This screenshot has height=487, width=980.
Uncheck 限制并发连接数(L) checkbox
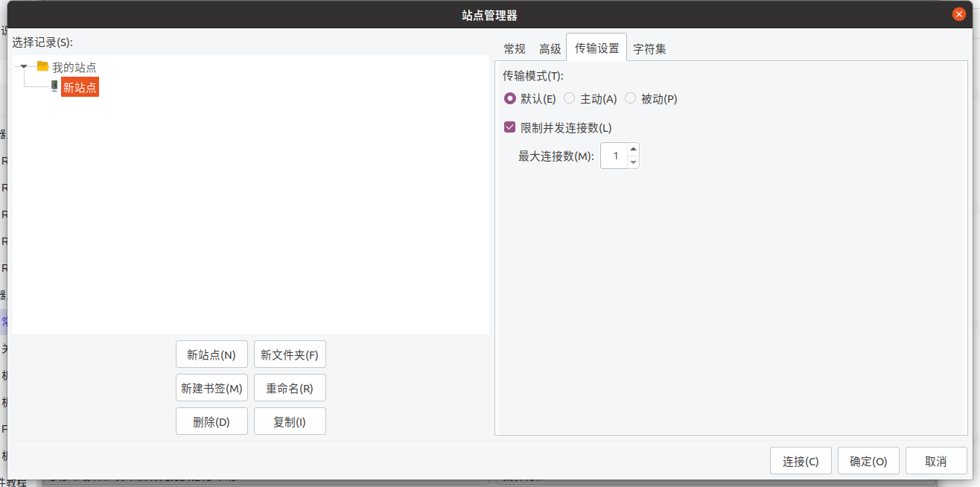click(x=510, y=127)
